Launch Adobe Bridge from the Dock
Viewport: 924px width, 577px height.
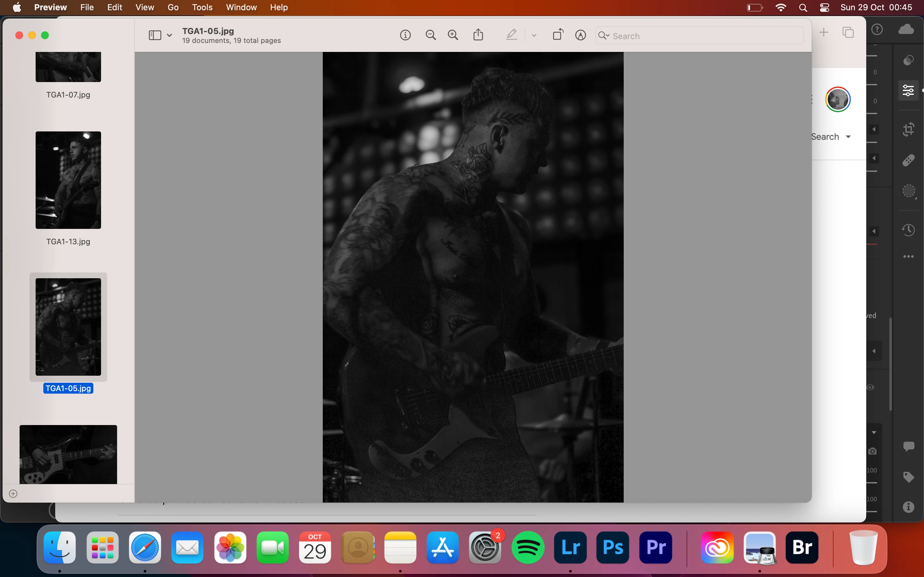(802, 548)
